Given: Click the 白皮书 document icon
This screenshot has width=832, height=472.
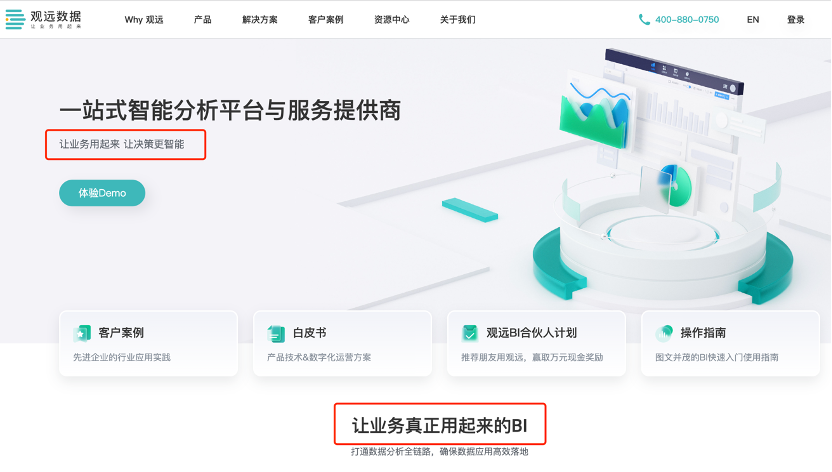Looking at the screenshot, I should [276, 334].
